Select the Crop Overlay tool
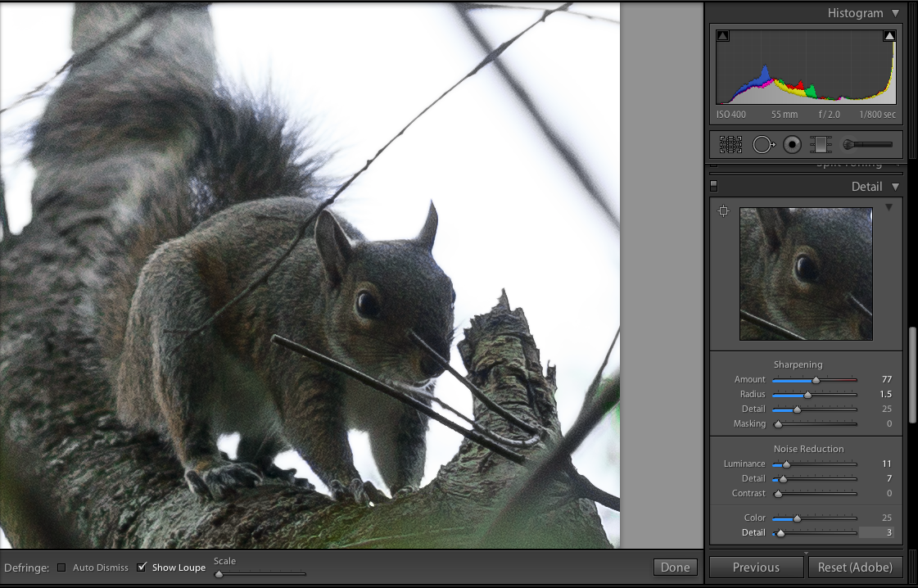918x588 pixels. (x=730, y=145)
